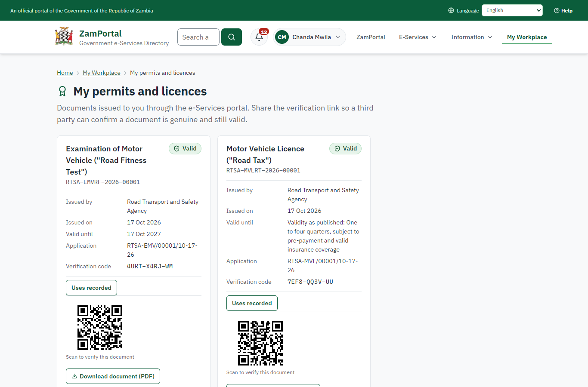Click application number RTSA-EMV/00001/10-17-26

tap(162, 250)
